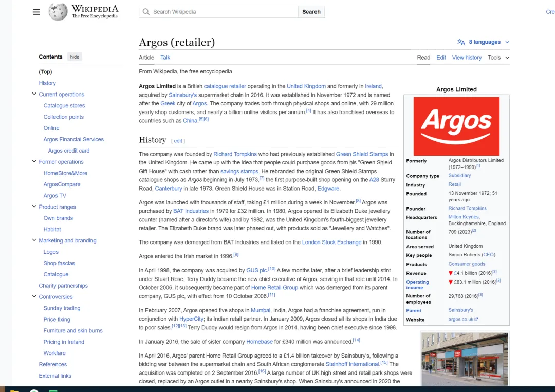The image size is (555, 392).
Task: Hide the Contents sidebar
Action: (x=75, y=57)
